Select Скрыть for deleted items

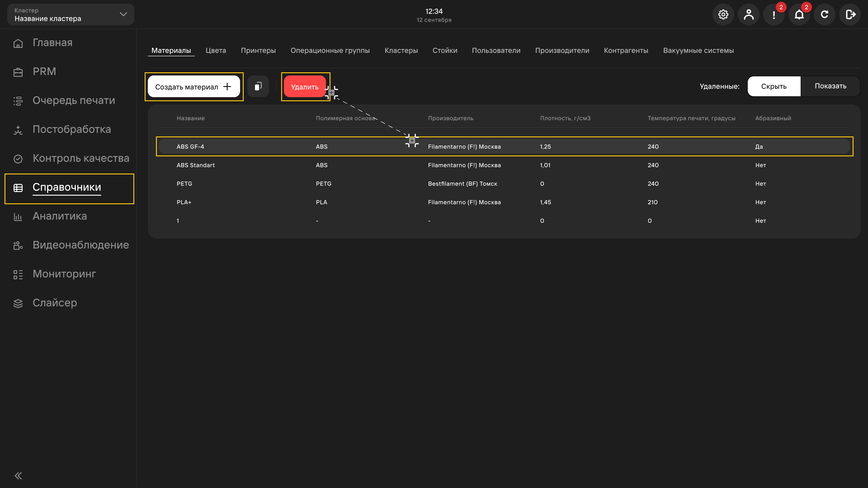[x=774, y=86]
